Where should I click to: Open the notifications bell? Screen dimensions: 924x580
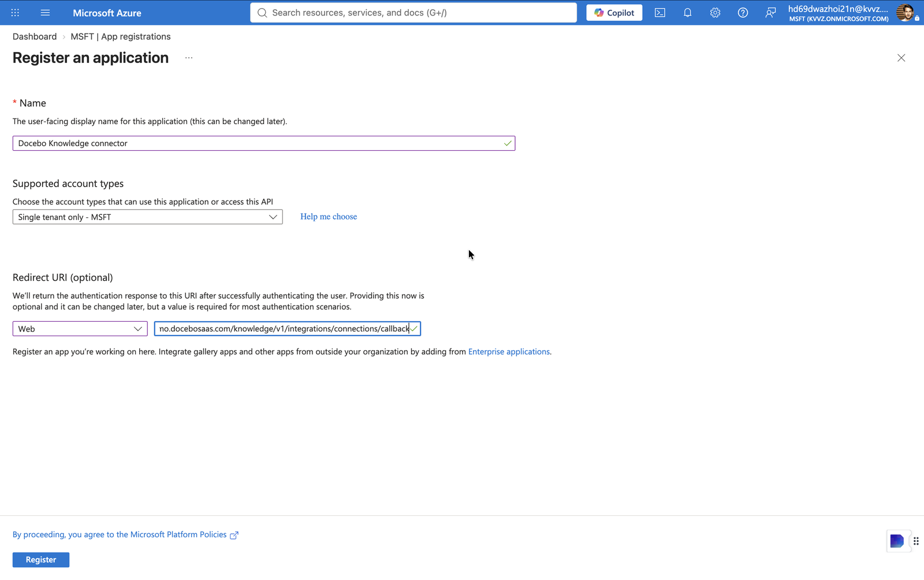(687, 13)
